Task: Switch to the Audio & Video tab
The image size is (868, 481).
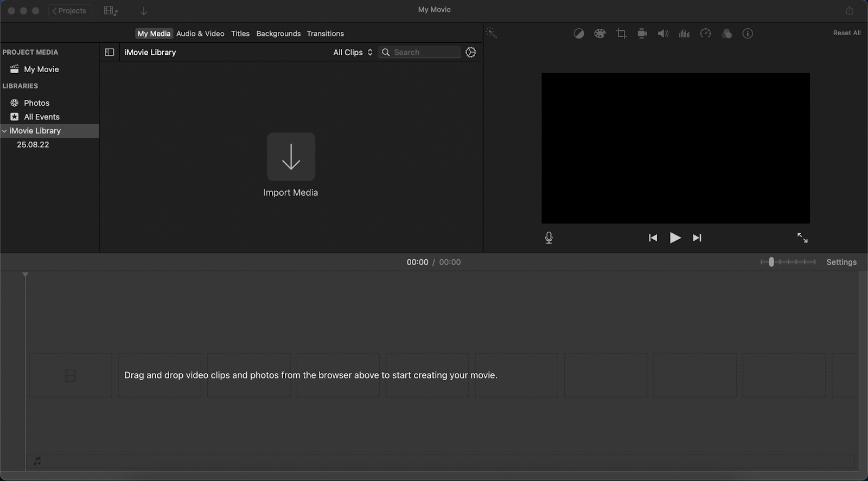Action: point(200,34)
